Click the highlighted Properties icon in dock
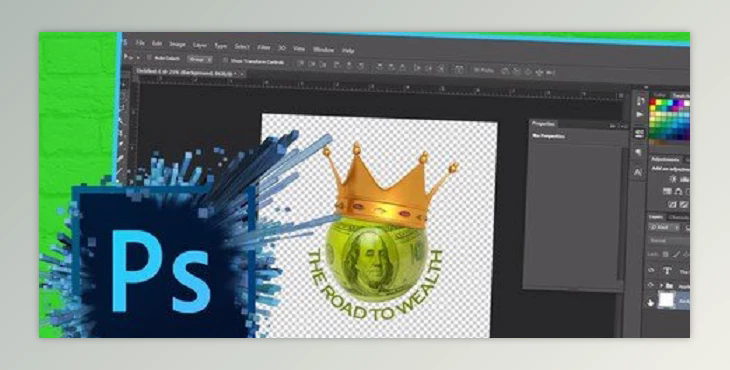 [x=640, y=134]
